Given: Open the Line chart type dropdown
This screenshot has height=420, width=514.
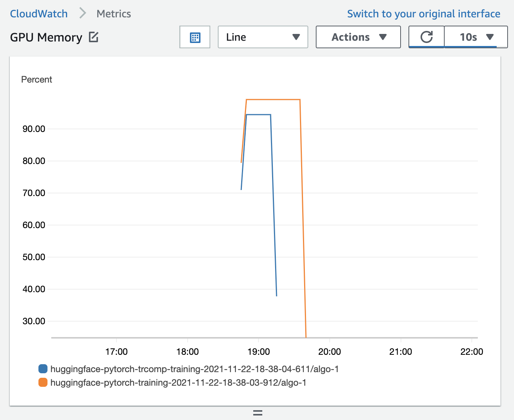Looking at the screenshot, I should (x=263, y=37).
